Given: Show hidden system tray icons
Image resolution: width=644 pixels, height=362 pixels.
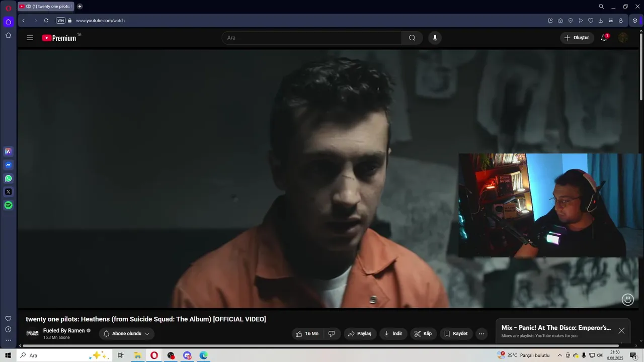Looking at the screenshot, I should 559,355.
